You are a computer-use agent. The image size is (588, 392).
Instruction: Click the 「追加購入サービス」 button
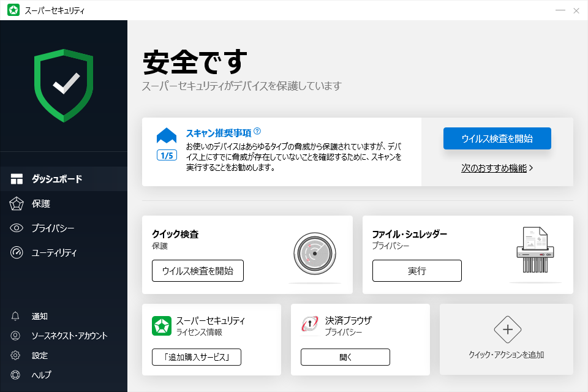(x=196, y=357)
